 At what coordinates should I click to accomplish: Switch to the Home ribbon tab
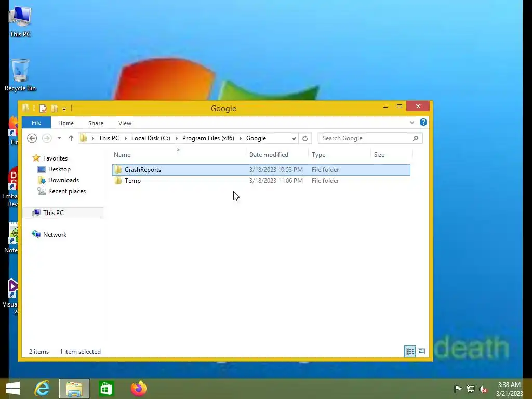coord(66,123)
